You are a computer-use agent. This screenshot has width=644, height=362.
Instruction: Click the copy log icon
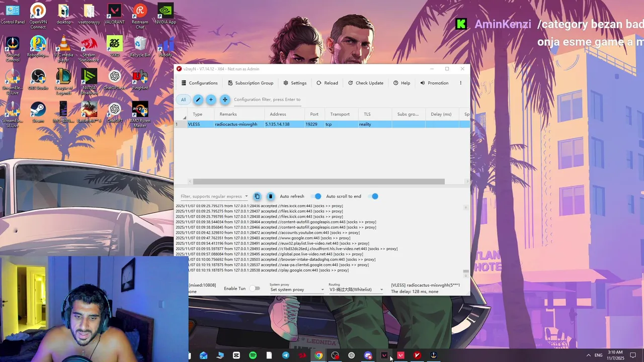[257, 196]
